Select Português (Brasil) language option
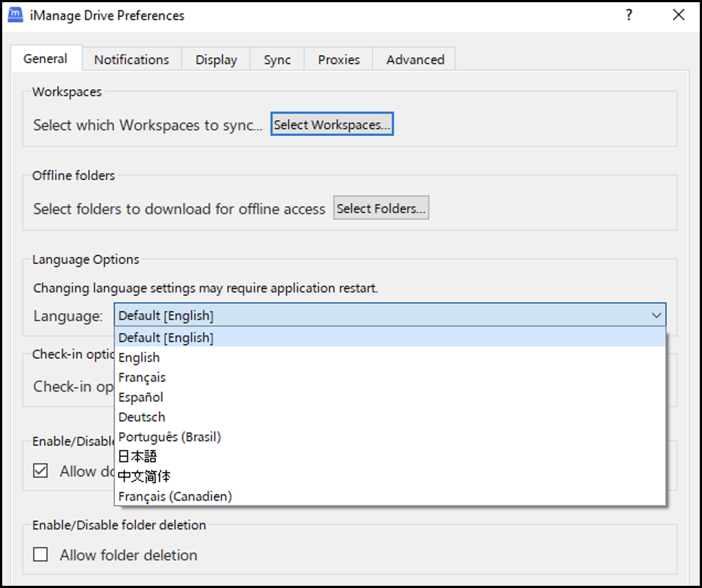702x588 pixels. pyautogui.click(x=169, y=437)
